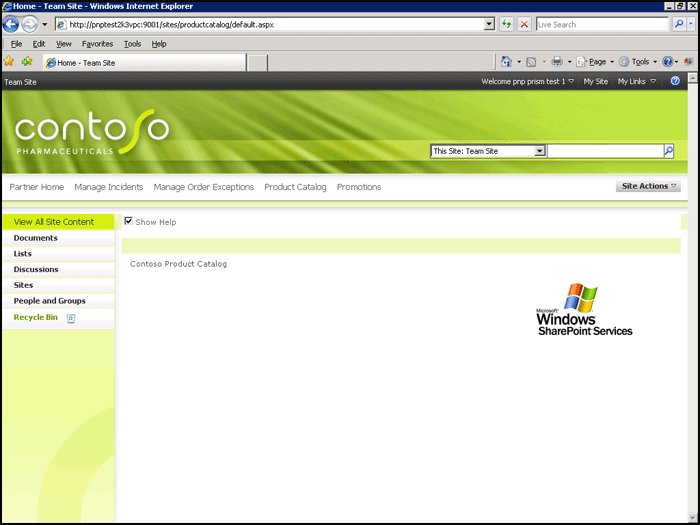700x525 pixels.
Task: Click the Live Search magnifier button
Action: [679, 25]
